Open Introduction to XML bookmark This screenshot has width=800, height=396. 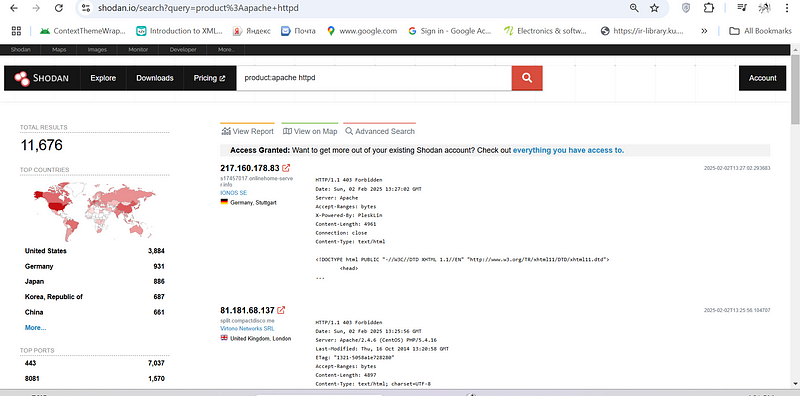[x=179, y=31]
